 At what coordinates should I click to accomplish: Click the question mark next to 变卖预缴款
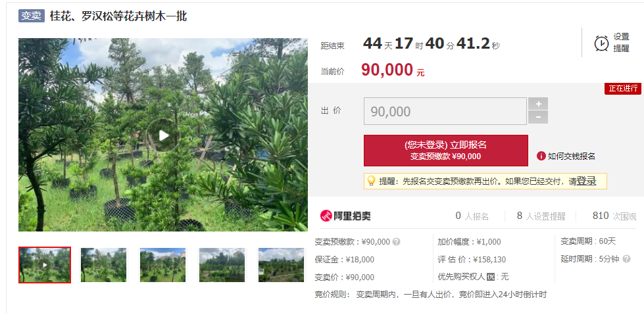396,241
